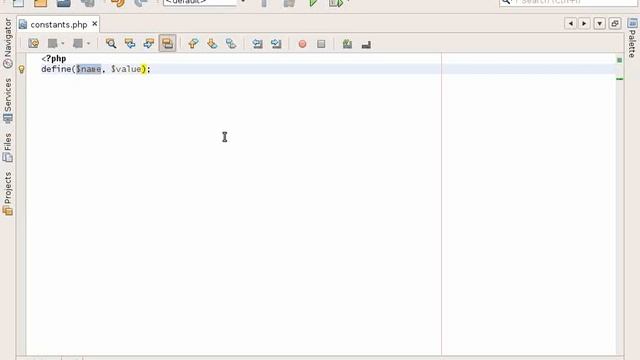The width and height of the screenshot is (640, 360).
Task: Open the Navigator side panel
Action: pos(8,43)
